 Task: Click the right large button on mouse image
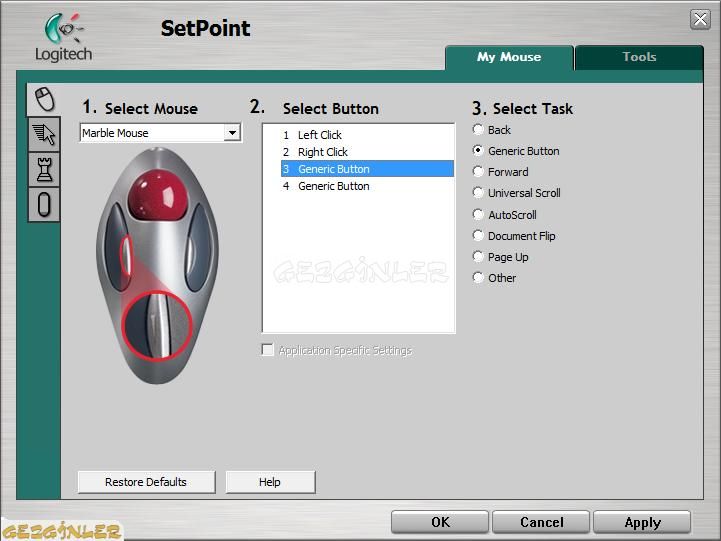click(200, 247)
